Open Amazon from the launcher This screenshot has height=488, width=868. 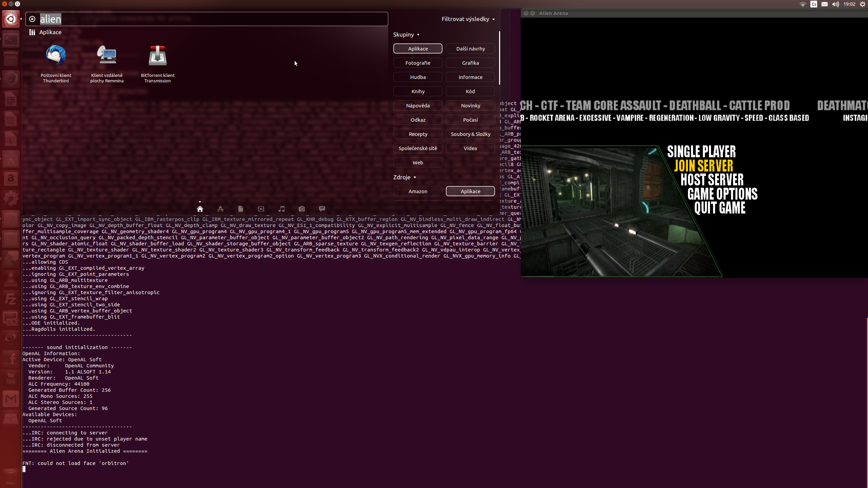click(x=11, y=178)
